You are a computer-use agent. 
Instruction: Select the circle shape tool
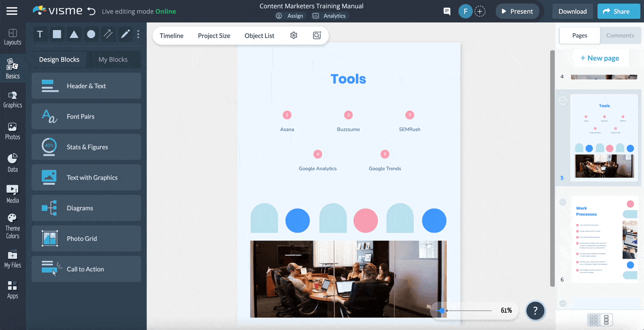[x=91, y=34]
